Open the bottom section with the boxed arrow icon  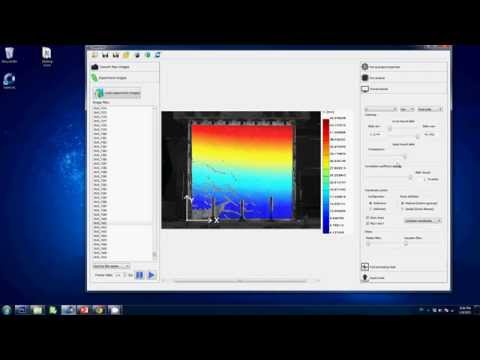(404, 267)
